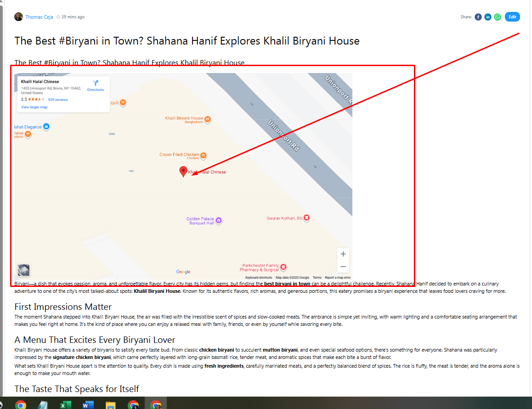Click Report a map error link
The image size is (532, 409).
click(338, 277)
